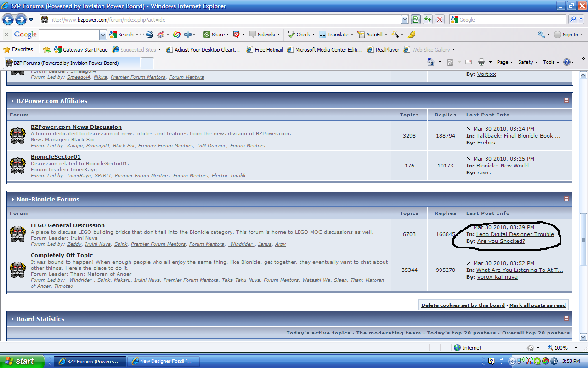Open the Completely Off Topic forum

62,255
